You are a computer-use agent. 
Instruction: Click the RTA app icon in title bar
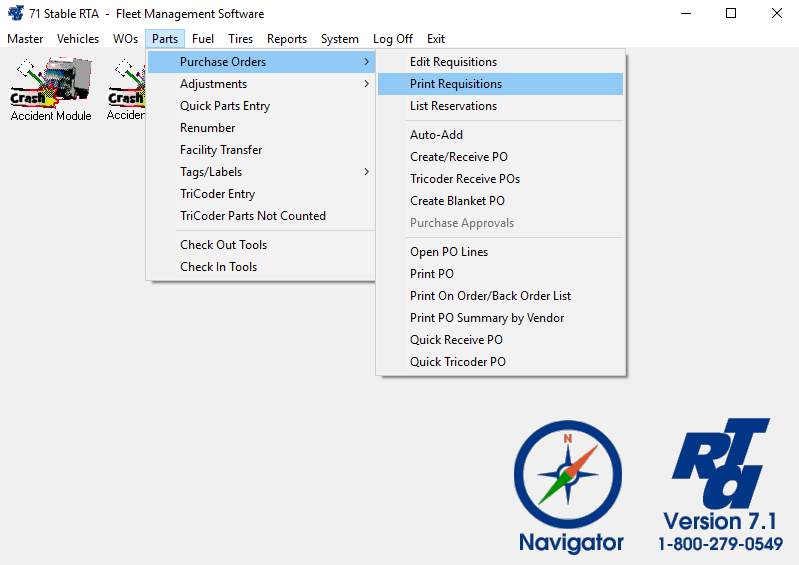tap(16, 14)
